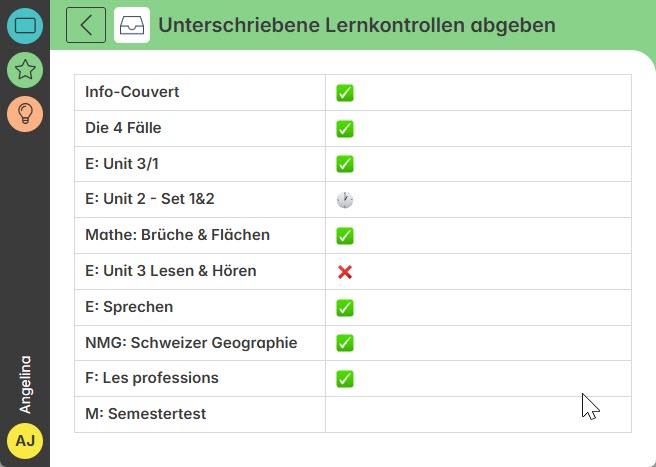Screen dimensions: 656x467
Task: Click the page title Unterschriebene Lernkontrollen abgeben
Action: (x=357, y=25)
